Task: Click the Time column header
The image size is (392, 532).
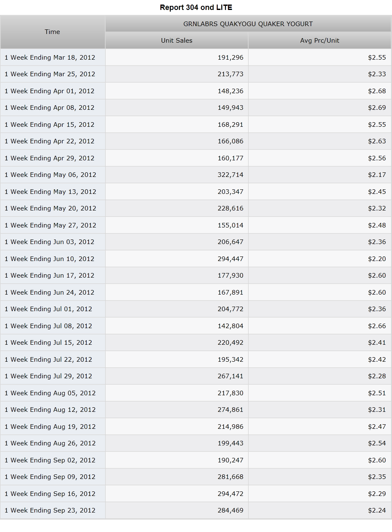Action: click(x=53, y=32)
